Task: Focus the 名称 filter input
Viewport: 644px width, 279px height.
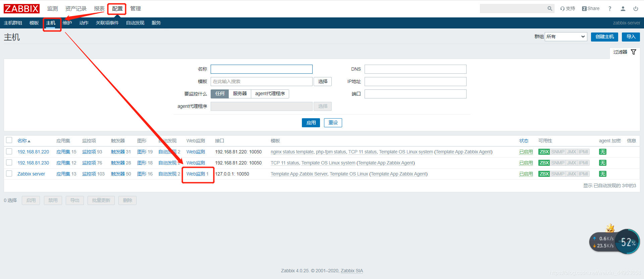Action: 262,69
